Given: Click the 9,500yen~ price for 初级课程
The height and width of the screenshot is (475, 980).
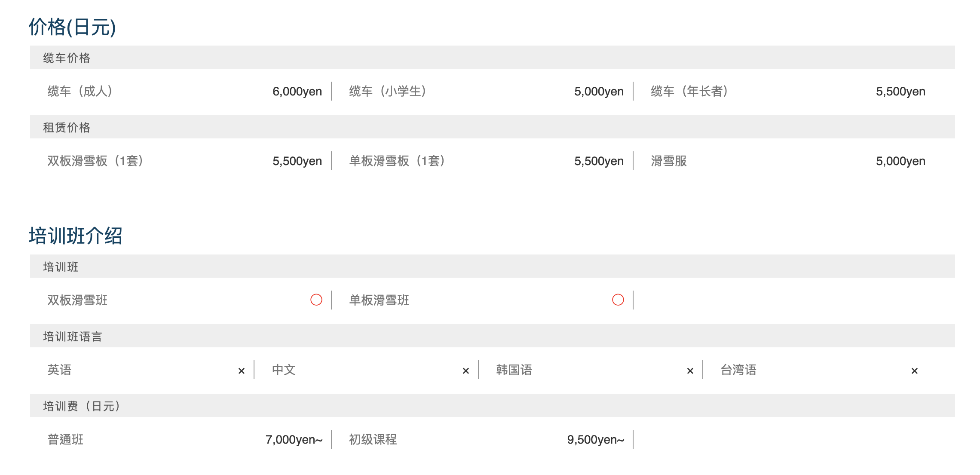Looking at the screenshot, I should point(596,439).
